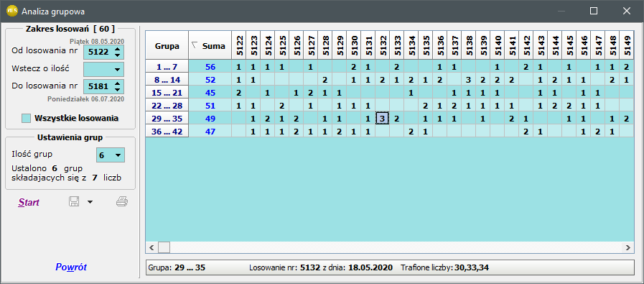Sort by the Suma column header
This screenshot has width=644, height=284.
[x=210, y=46]
